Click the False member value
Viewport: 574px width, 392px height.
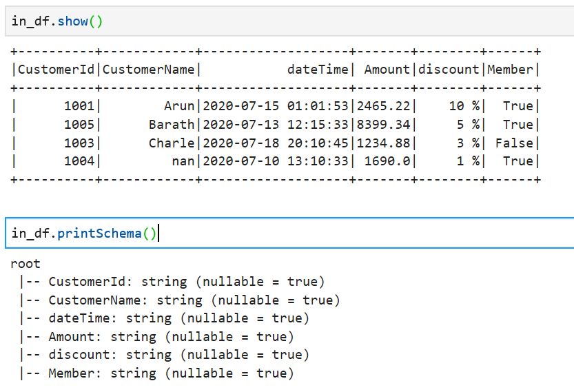pos(514,143)
